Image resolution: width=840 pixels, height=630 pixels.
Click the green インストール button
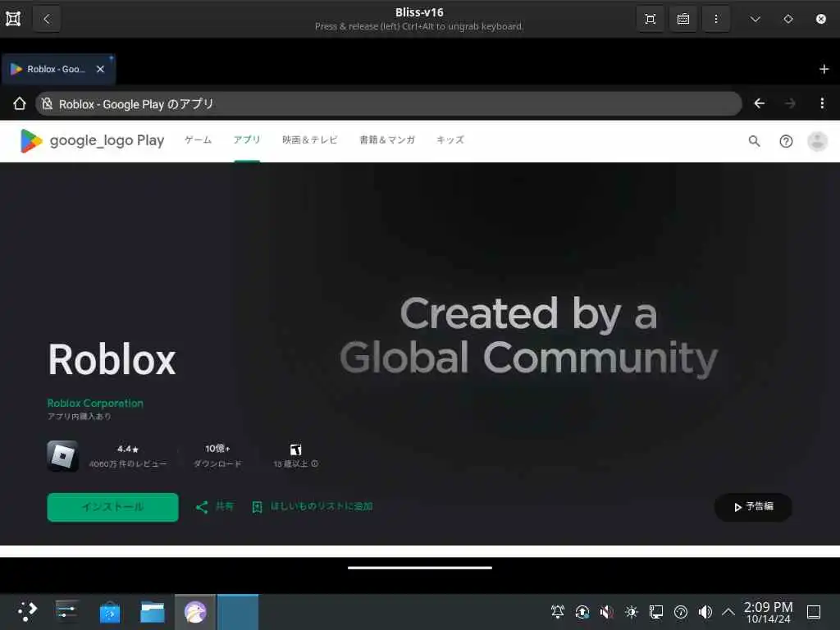point(112,507)
